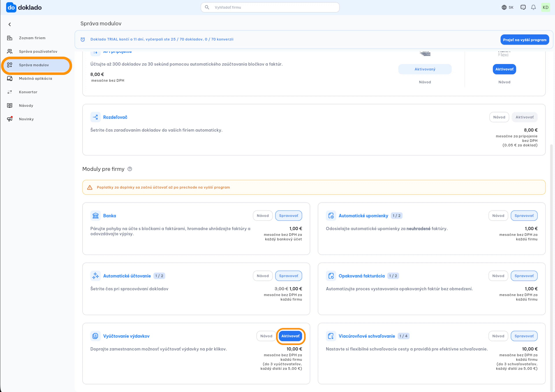Click Aktivovať for Rozdeľovač
555x392 pixels.
(x=525, y=117)
